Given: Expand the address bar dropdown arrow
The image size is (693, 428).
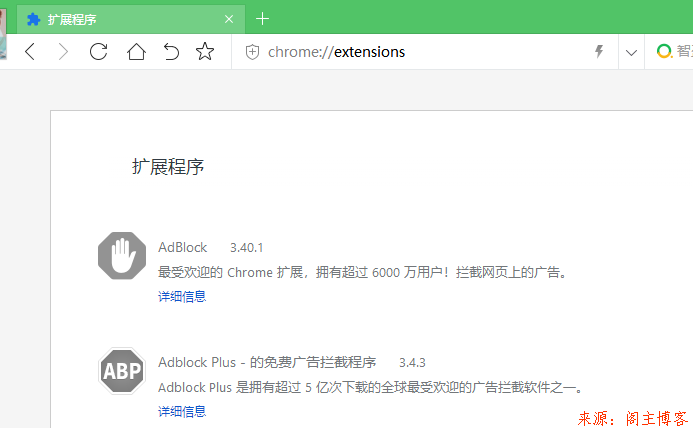Looking at the screenshot, I should pos(631,53).
